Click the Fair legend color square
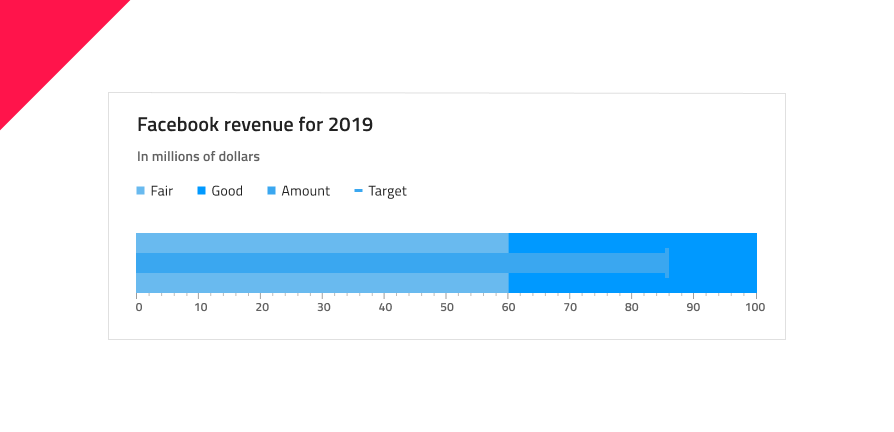894x432 pixels. (x=141, y=191)
